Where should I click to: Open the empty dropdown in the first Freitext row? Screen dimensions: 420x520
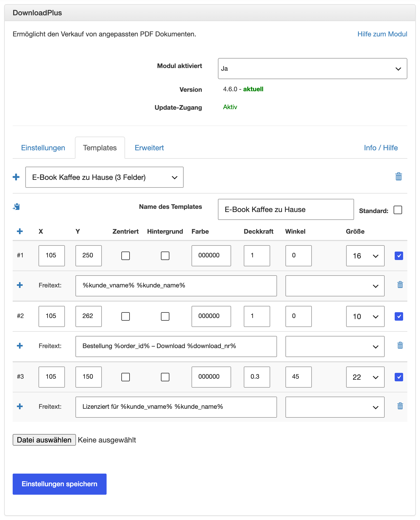335,286
